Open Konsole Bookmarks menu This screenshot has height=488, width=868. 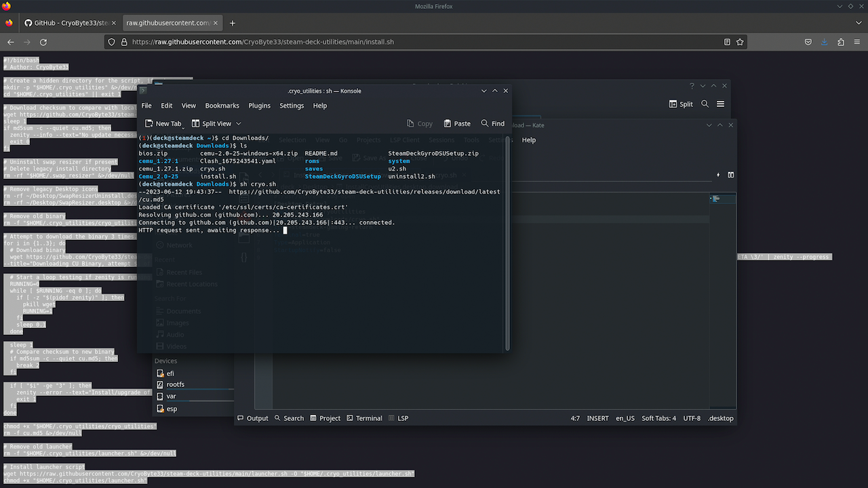pyautogui.click(x=222, y=106)
